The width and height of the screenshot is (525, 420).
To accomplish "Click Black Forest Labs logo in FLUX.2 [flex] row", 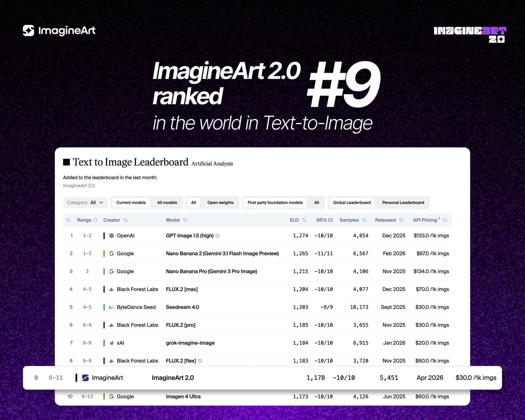I will click(x=112, y=361).
